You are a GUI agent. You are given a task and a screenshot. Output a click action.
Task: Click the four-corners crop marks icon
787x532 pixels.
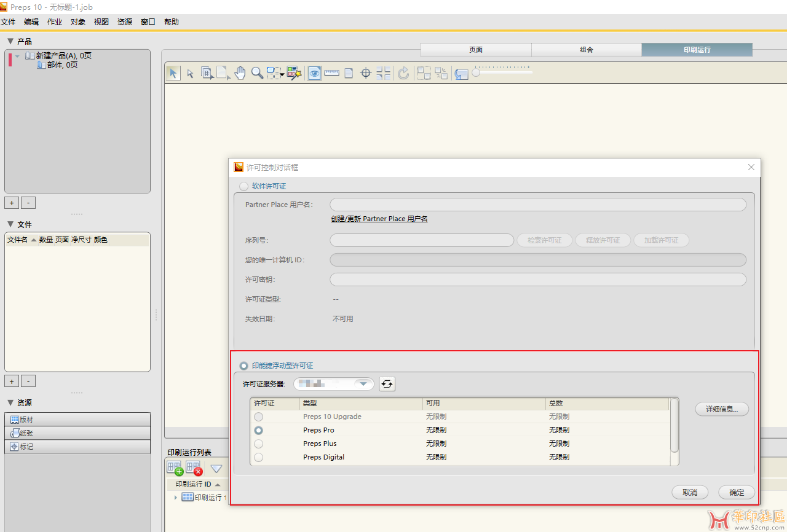coord(384,73)
